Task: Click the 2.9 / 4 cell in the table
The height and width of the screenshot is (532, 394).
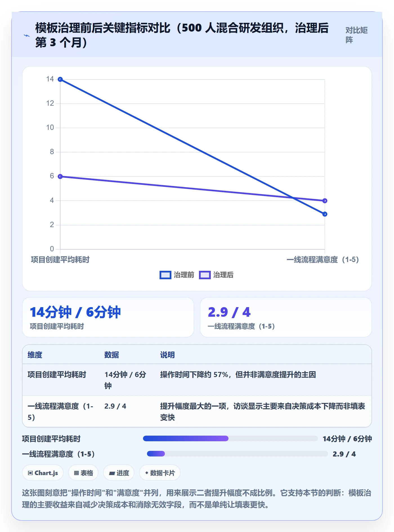Action: [x=115, y=406]
